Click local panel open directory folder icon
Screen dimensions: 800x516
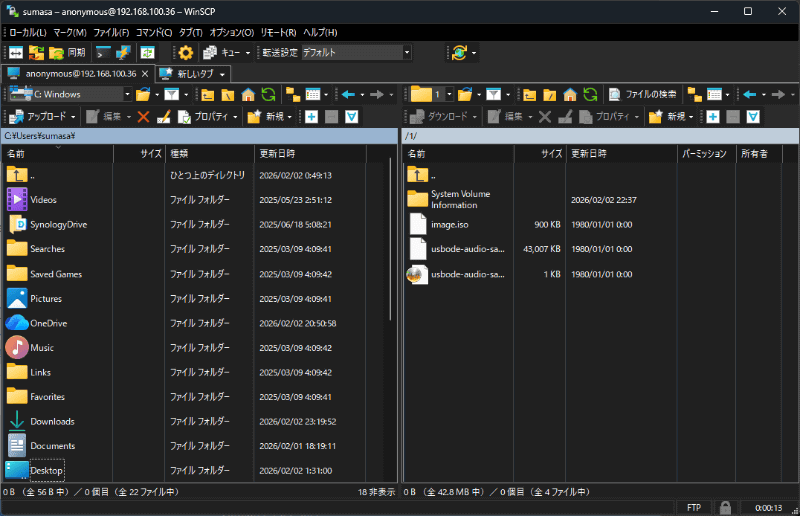coord(143,94)
